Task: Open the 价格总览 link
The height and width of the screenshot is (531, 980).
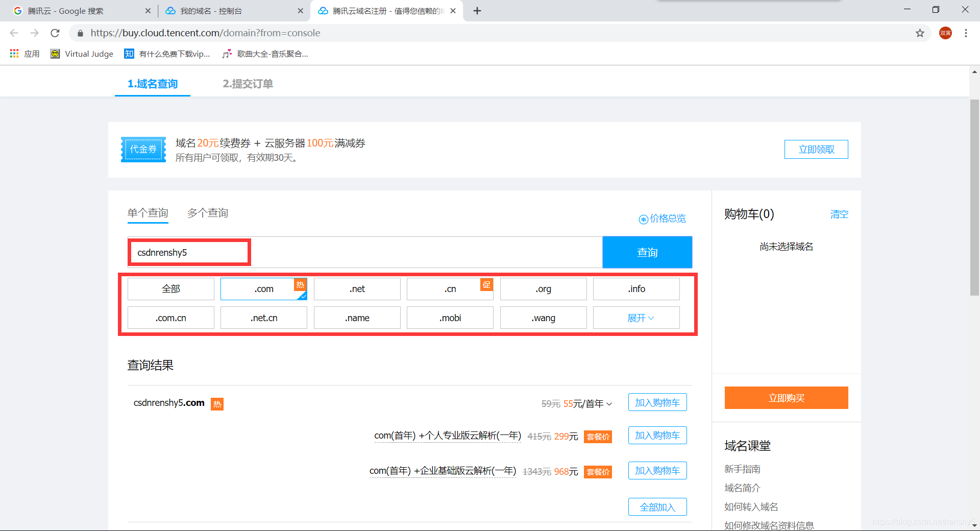Action: click(663, 219)
